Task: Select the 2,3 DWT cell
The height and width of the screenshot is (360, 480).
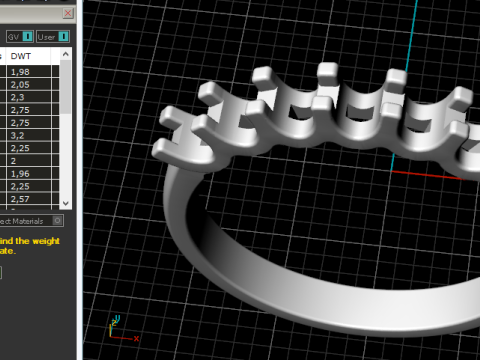Action: coord(29,97)
